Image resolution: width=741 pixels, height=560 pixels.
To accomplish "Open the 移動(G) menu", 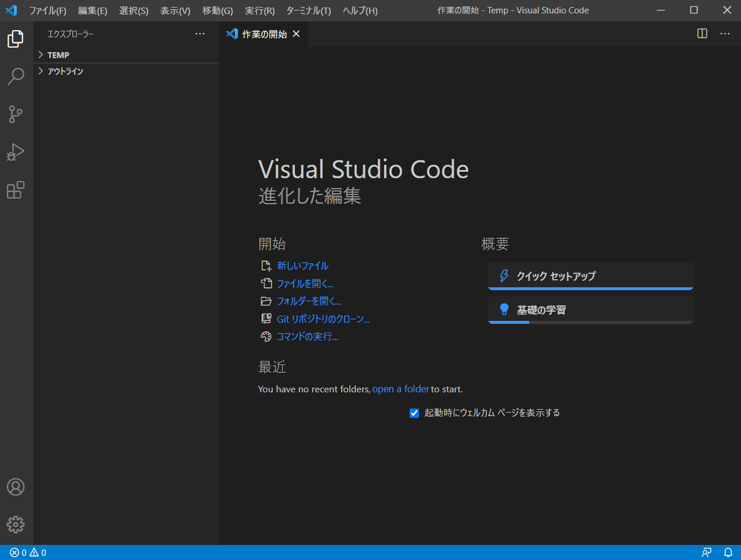I will [x=218, y=10].
